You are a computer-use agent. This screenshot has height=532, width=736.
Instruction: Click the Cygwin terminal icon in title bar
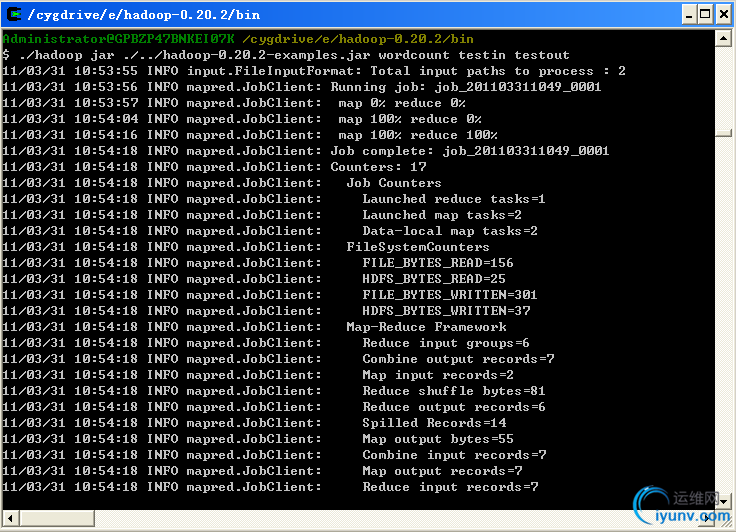click(13, 13)
